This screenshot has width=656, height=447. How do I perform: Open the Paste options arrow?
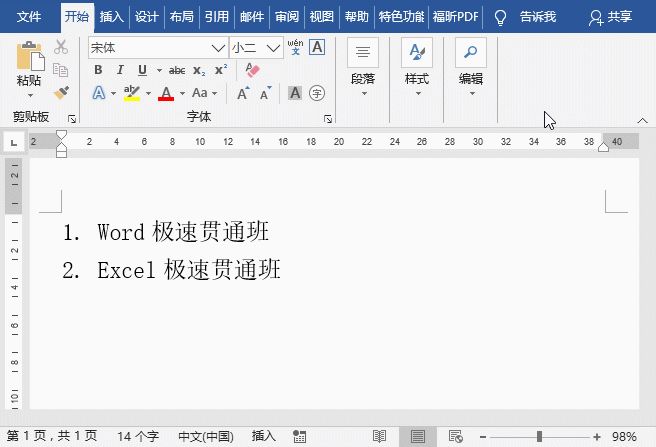pos(30,95)
